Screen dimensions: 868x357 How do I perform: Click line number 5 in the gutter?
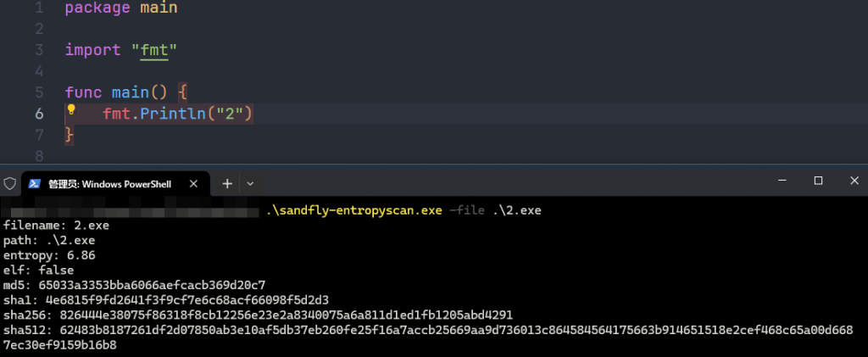pyautogui.click(x=38, y=92)
